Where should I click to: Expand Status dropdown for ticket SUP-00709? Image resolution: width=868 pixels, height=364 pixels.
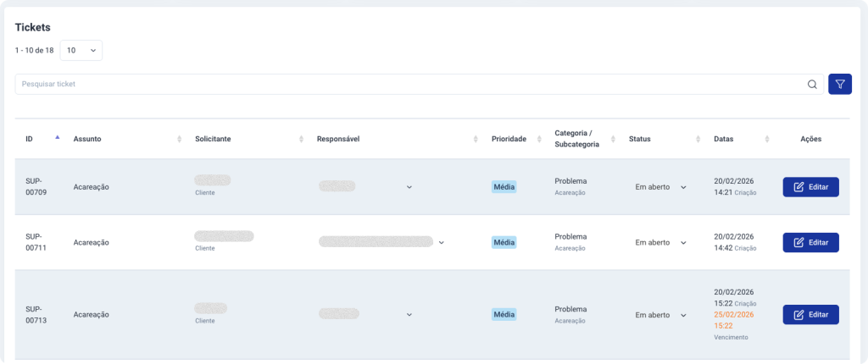tap(683, 187)
